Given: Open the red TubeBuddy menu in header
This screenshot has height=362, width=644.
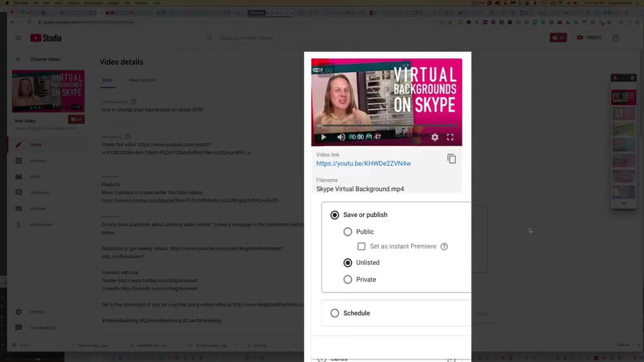Looking at the screenshot, I should pyautogui.click(x=558, y=38).
